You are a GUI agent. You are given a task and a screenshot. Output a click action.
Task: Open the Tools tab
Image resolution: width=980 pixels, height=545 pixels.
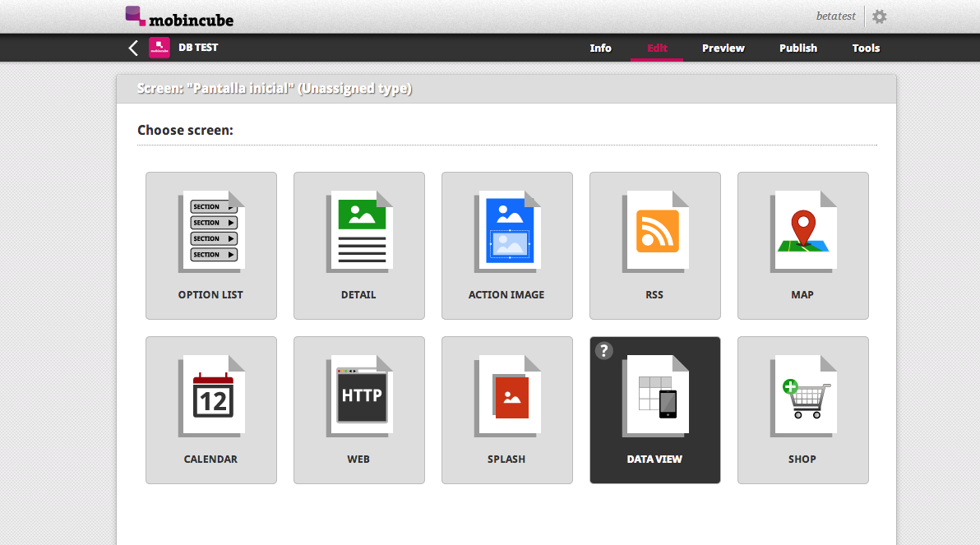pyautogui.click(x=866, y=48)
